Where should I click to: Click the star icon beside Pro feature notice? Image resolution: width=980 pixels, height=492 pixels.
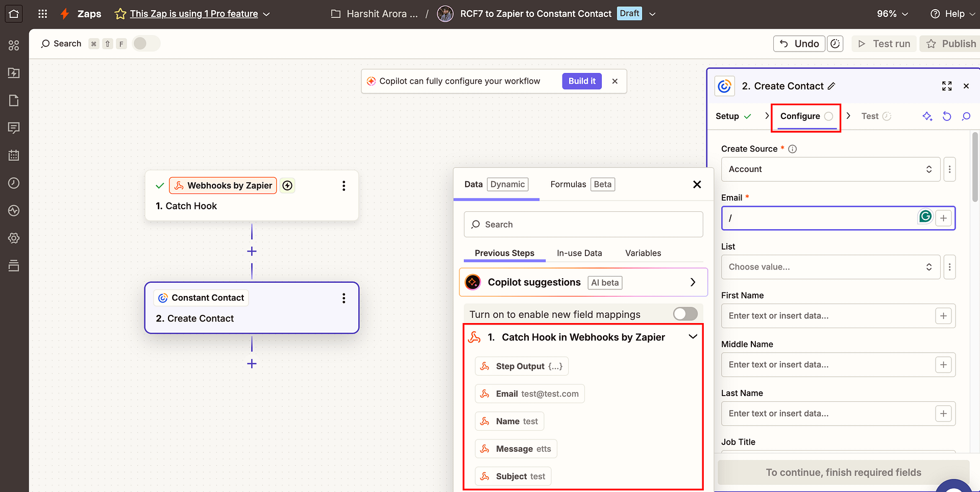coord(120,14)
